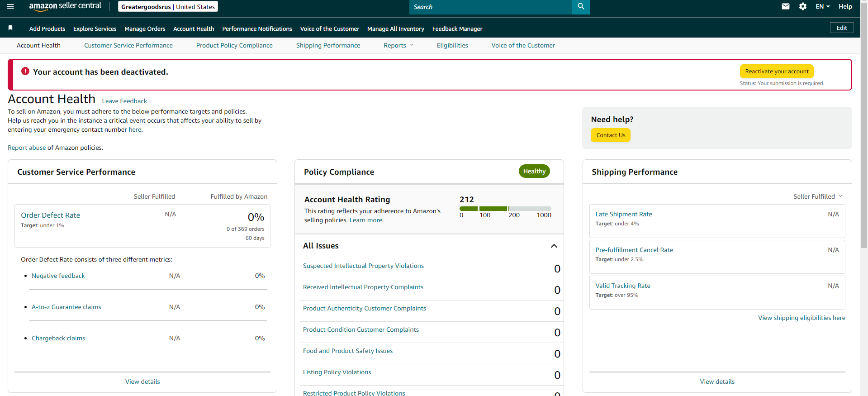Viewport: 868px width, 396px height.
Task: Switch to Product Policy Compliance tab
Action: point(234,45)
